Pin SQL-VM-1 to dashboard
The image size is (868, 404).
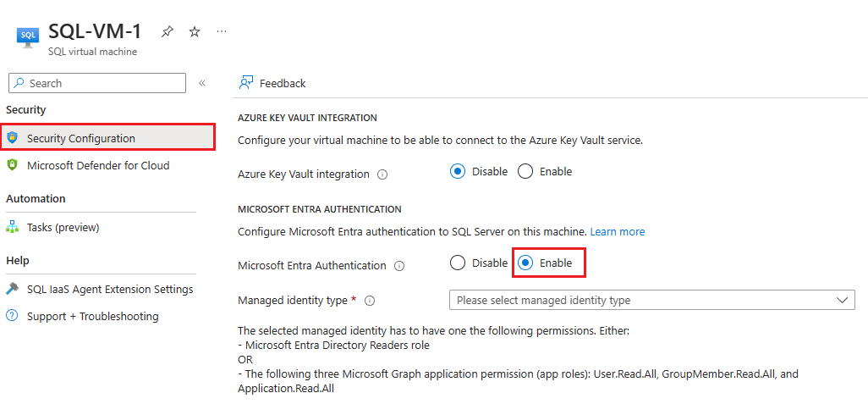168,31
